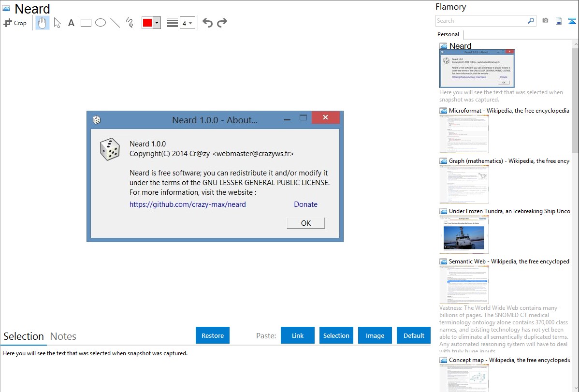Click the Vastness description text under Semantic Web

(504, 329)
